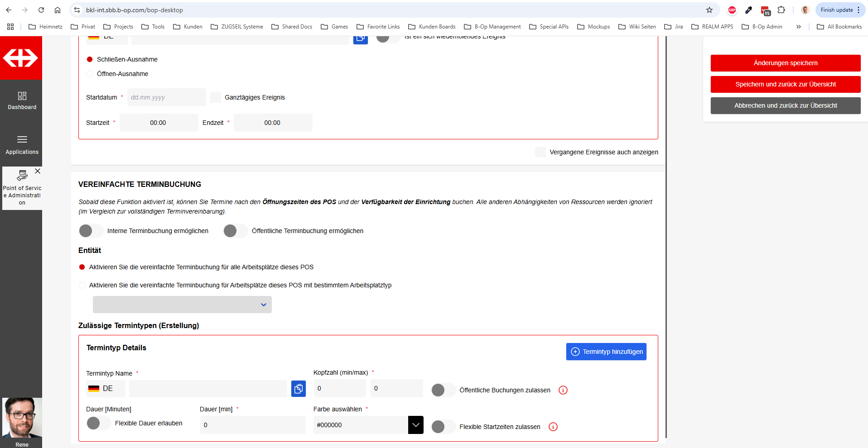
Task: Select the Öffnen-Ausnahme radio option
Action: [90, 74]
